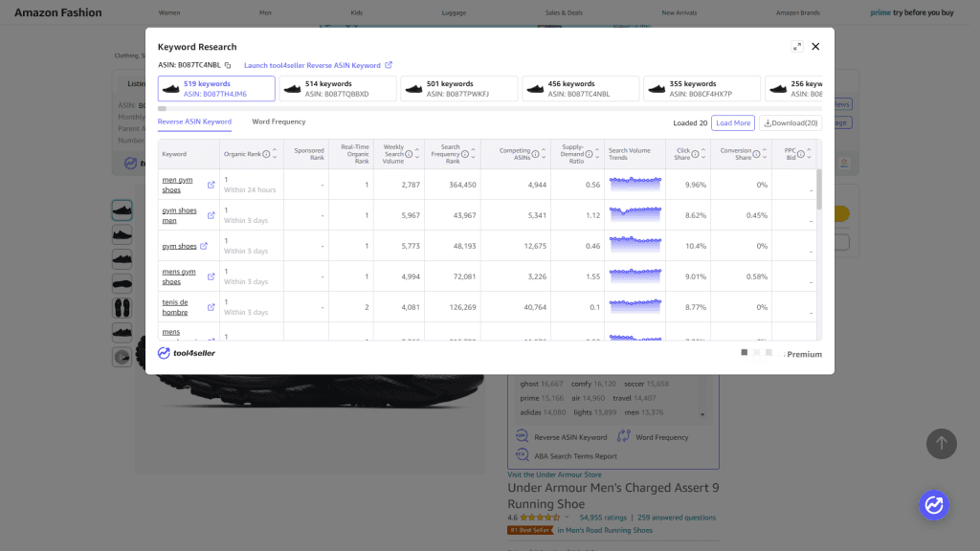The width and height of the screenshot is (980, 551).
Task: Open the Luggage menu in Amazon Fashion nav
Action: click(454, 12)
